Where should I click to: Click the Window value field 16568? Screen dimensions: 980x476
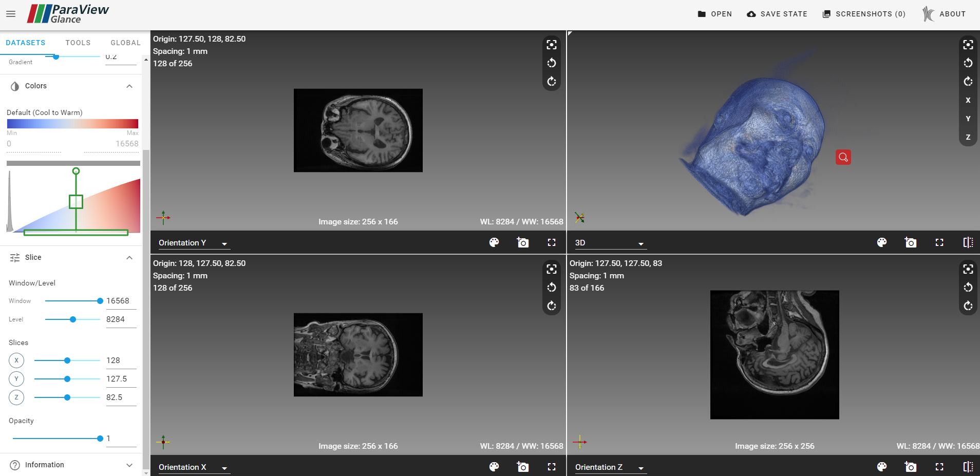coord(121,301)
